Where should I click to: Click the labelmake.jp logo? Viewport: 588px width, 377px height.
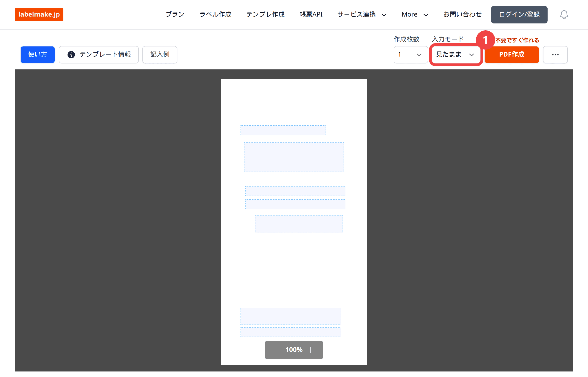pos(39,14)
